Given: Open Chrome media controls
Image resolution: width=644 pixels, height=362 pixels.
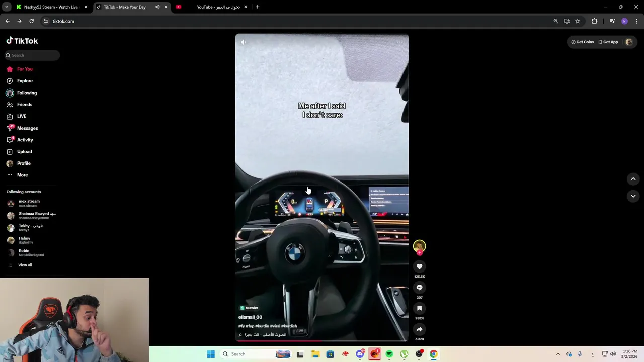Looking at the screenshot, I should click(612, 21).
